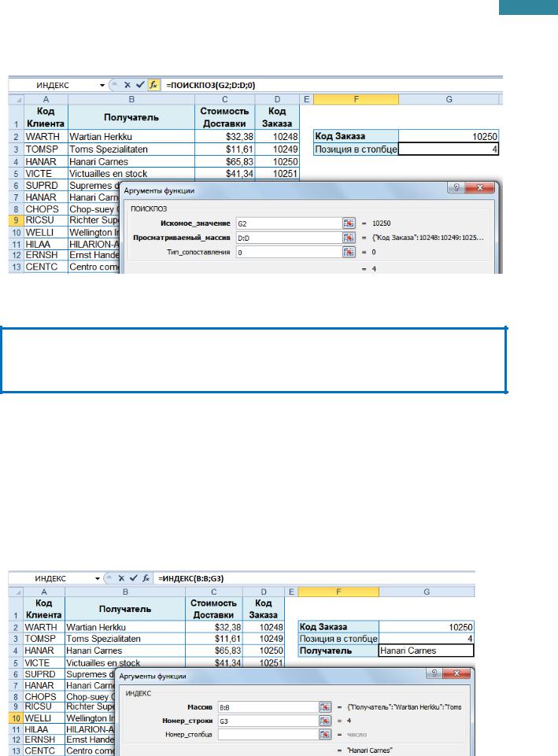Screen dimensions: 558x756
Task: Select column G header in the ПОИСКПОЗ sheet
Action: point(449,99)
